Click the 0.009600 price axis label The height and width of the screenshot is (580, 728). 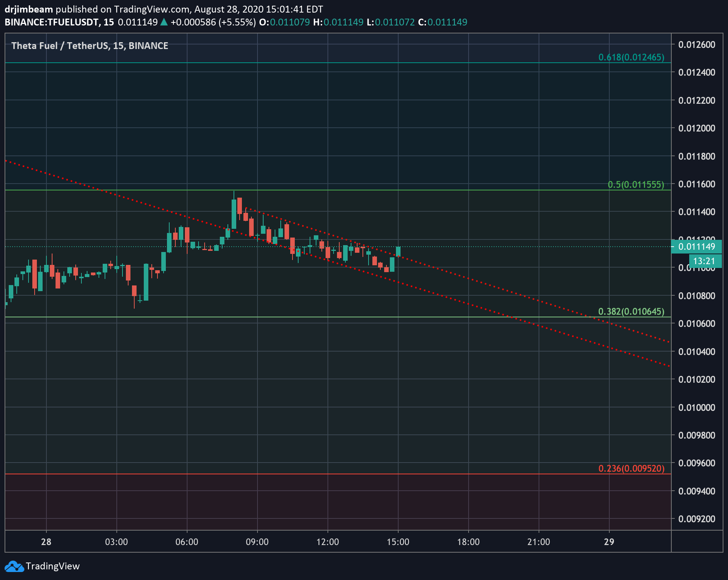coord(697,463)
